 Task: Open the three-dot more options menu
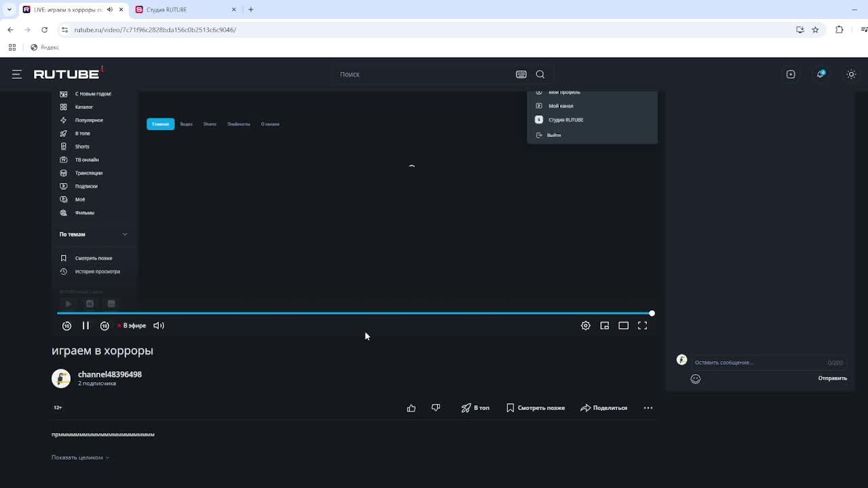click(x=648, y=408)
